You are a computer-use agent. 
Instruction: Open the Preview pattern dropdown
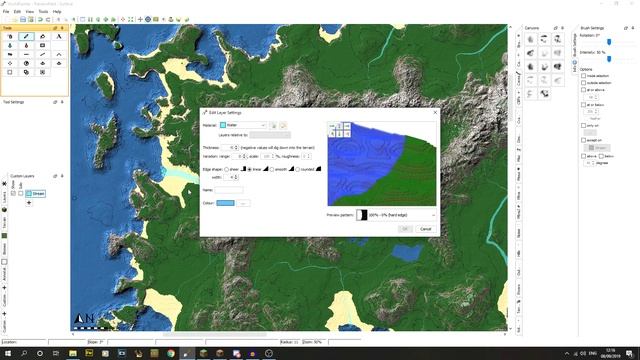click(396, 215)
